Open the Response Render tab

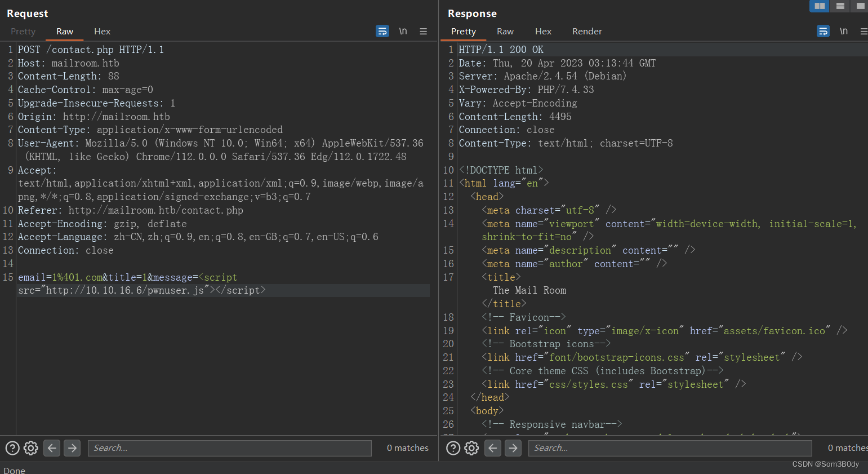coord(587,32)
